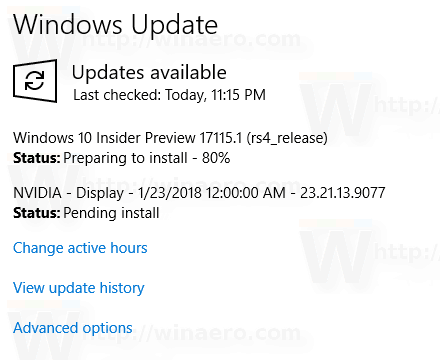440x360 pixels.
Task: Select the NVIDIA Display driver update entry
Action: (x=199, y=193)
